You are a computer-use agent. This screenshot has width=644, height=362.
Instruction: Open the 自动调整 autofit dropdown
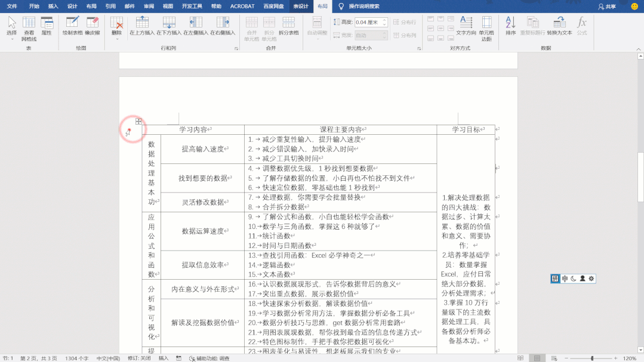click(317, 28)
